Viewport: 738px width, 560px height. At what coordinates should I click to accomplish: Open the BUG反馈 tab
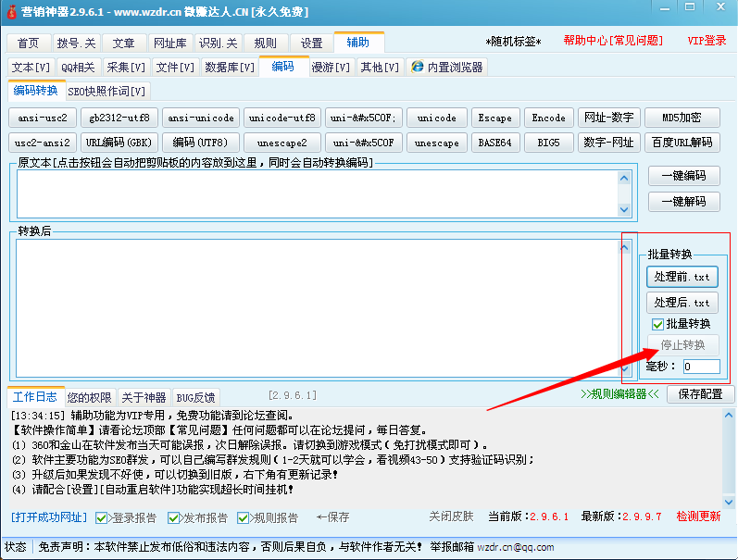pos(195,398)
